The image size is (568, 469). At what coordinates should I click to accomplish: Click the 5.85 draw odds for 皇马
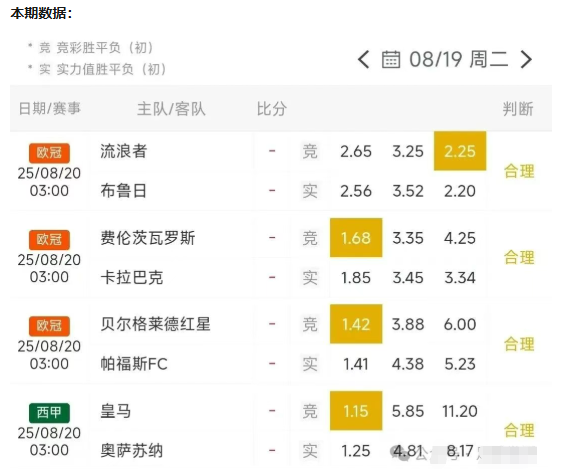click(x=408, y=411)
